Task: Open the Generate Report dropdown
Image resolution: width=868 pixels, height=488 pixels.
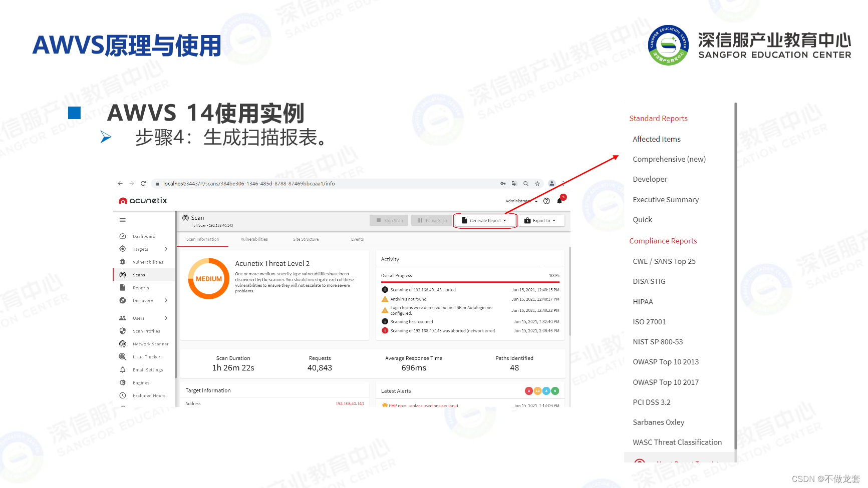Action: 485,220
